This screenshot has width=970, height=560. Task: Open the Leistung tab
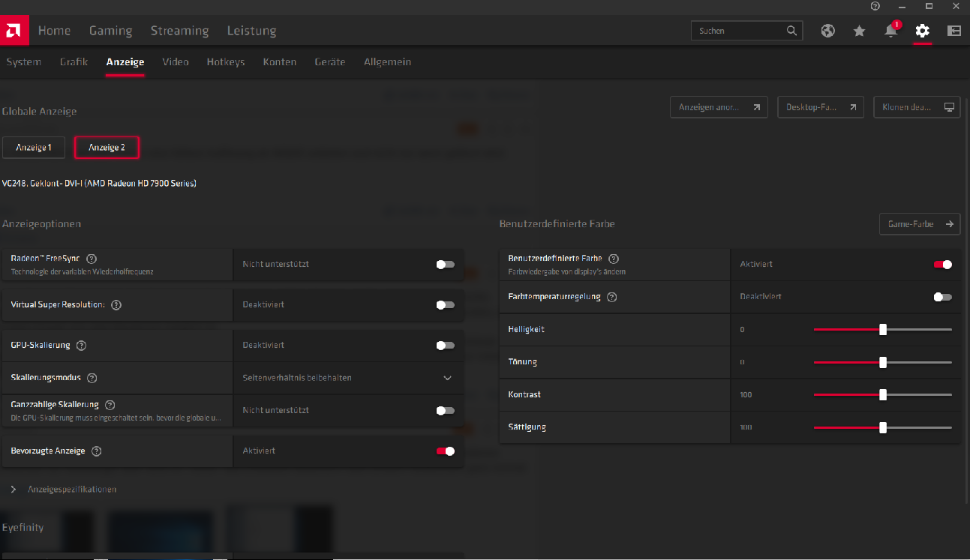coord(251,31)
